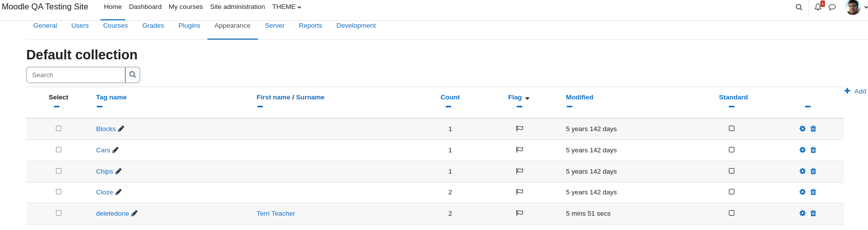Expand the THEME dropdown menu
This screenshot has height=230, width=868.
click(287, 7)
